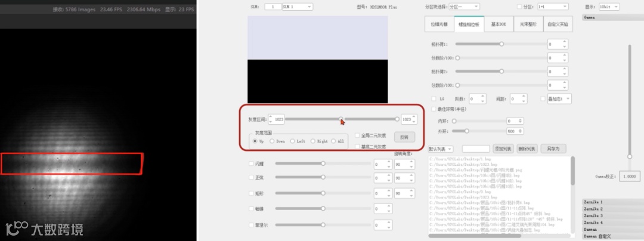Click the left 灰度区间 1023 spinbox
Image resolution: width=644 pixels, height=241 pixels.
click(276, 119)
